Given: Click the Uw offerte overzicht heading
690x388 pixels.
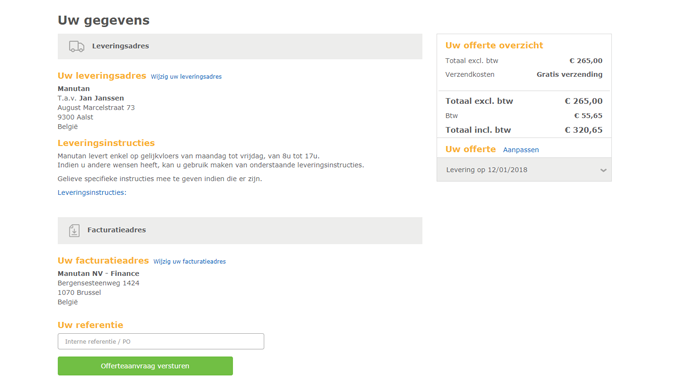Looking at the screenshot, I should pyautogui.click(x=494, y=45).
